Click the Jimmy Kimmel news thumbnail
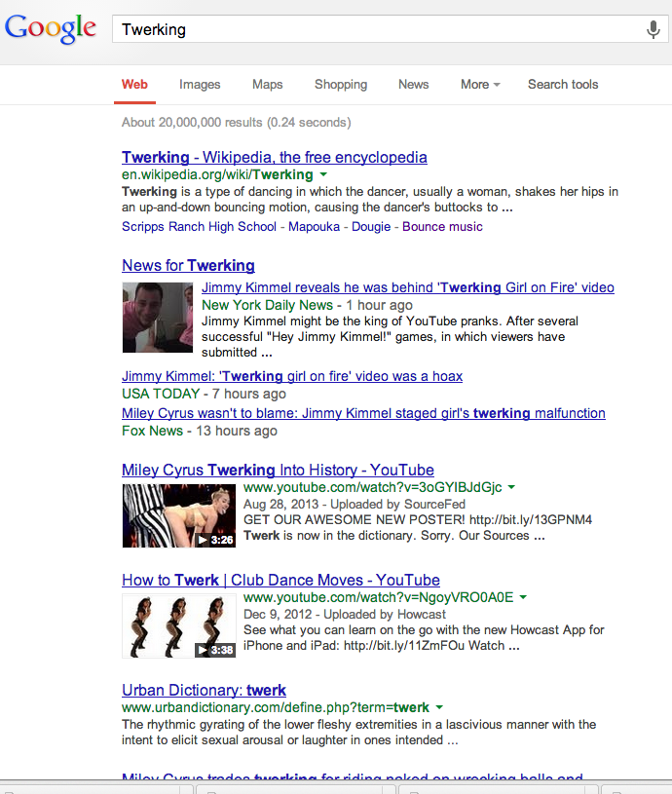This screenshot has width=672, height=794. [x=158, y=318]
